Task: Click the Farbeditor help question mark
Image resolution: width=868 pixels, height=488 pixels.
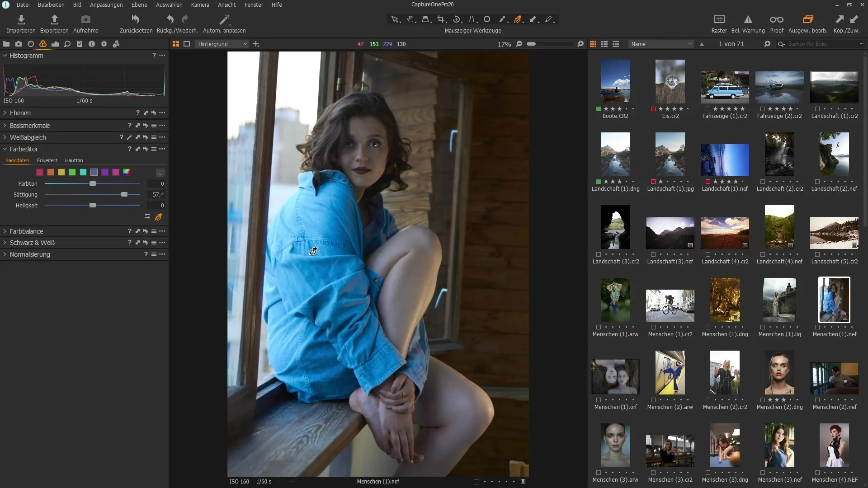Action: point(129,149)
